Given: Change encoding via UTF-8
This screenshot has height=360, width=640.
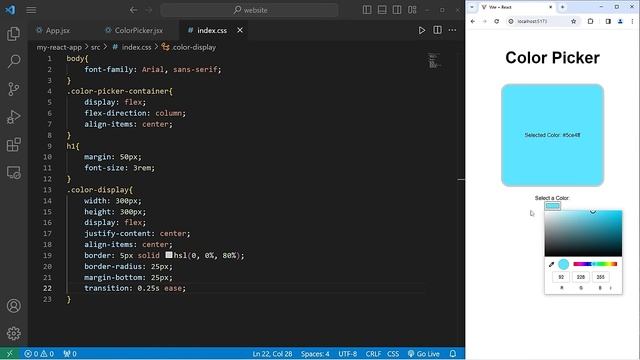Looking at the screenshot, I should pos(347,353).
